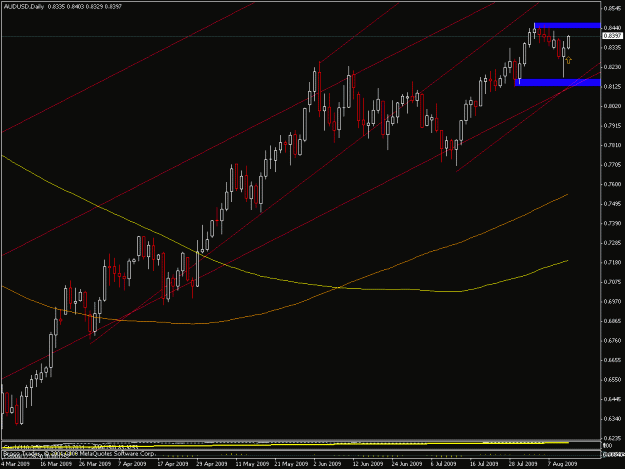625x469 pixels.
Task: Click the 7 Apr 2009 date label
Action: (x=132, y=464)
